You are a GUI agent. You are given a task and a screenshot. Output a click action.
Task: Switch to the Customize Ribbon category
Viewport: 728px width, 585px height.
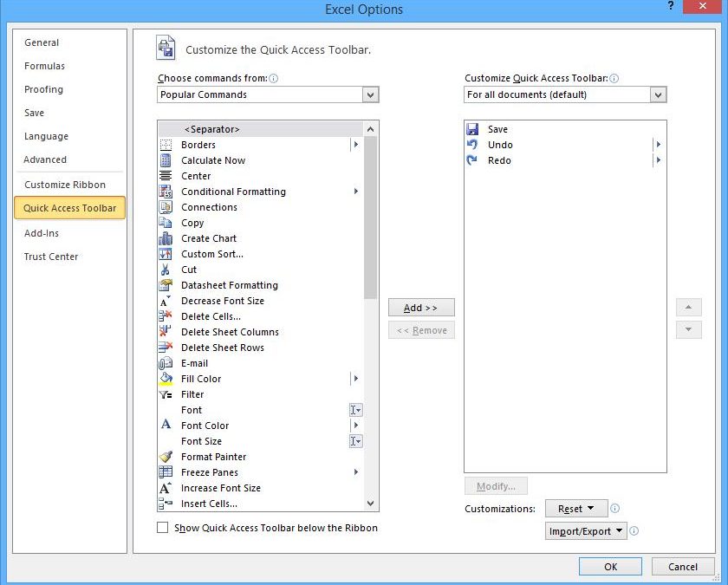coord(65,185)
